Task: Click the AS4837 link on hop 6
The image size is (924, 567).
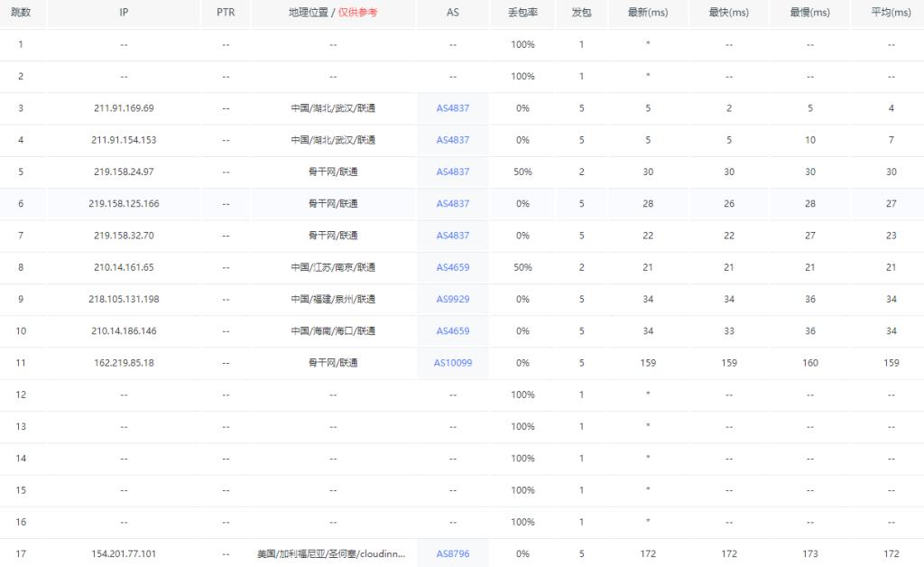Action: tap(452, 203)
